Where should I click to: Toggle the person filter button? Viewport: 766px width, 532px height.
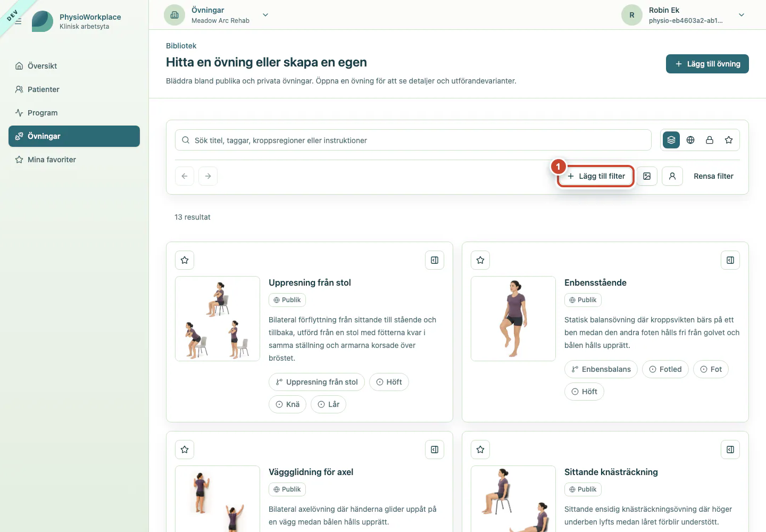pyautogui.click(x=672, y=176)
